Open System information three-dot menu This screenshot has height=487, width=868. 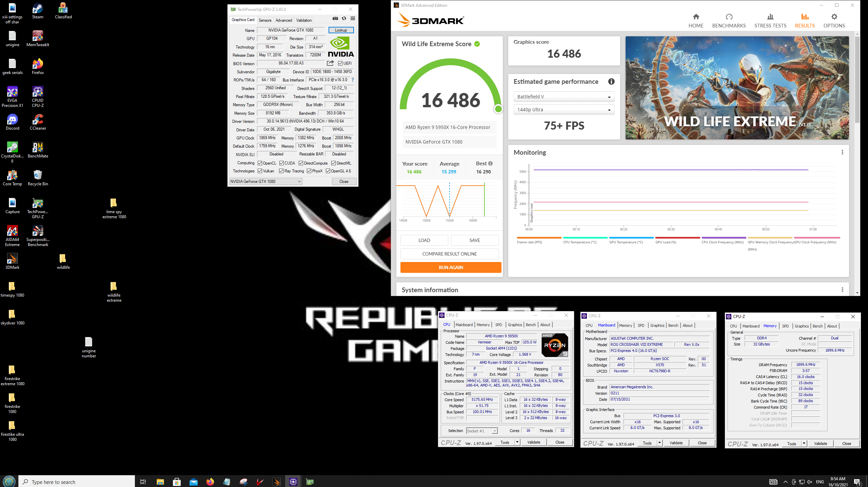[842, 290]
